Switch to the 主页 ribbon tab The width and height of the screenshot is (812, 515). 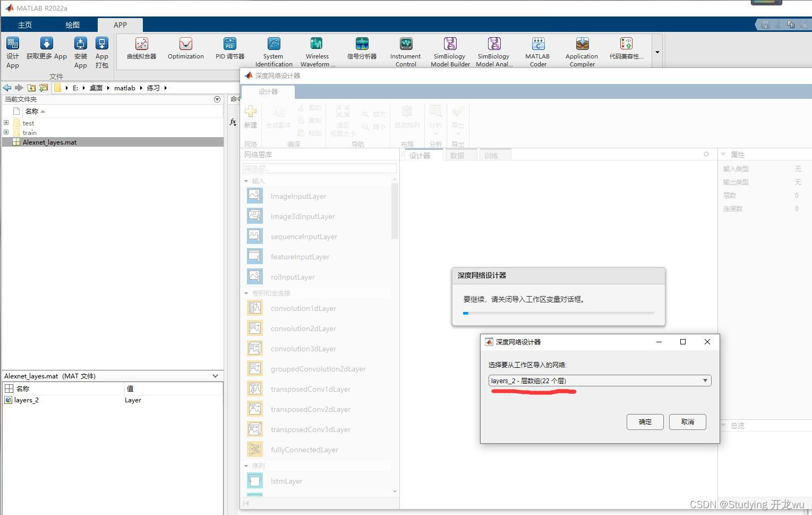(x=25, y=25)
